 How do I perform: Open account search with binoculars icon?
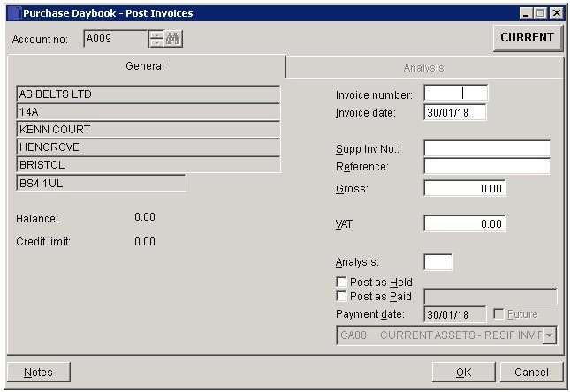pos(173,39)
